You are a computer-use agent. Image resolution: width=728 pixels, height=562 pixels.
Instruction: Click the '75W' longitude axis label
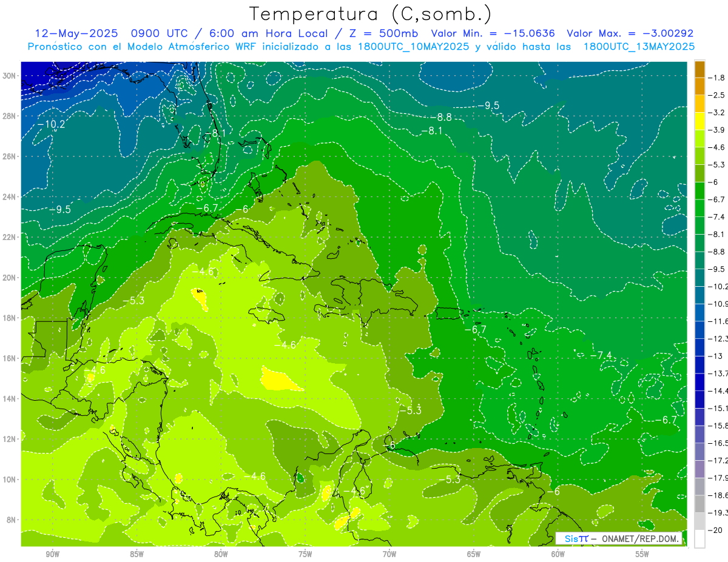point(305,555)
